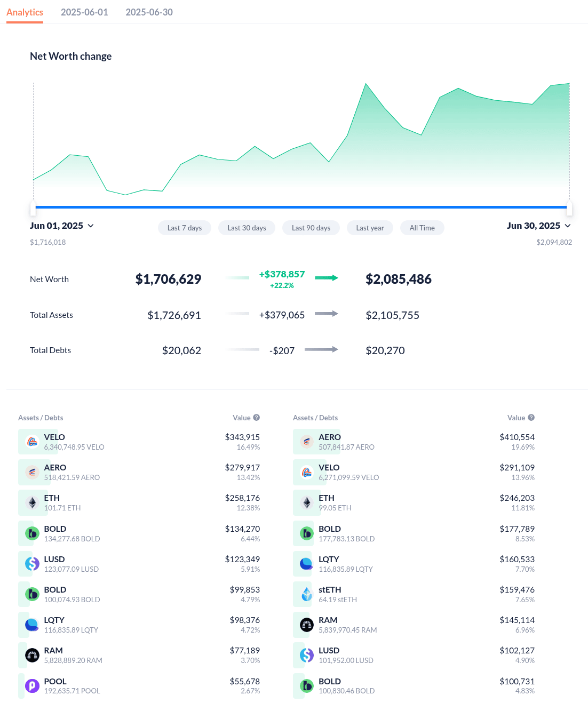Screen dimensions: 588x703
Task: Click the ETH icon beside 101.71 ETH
Action: 33,502
